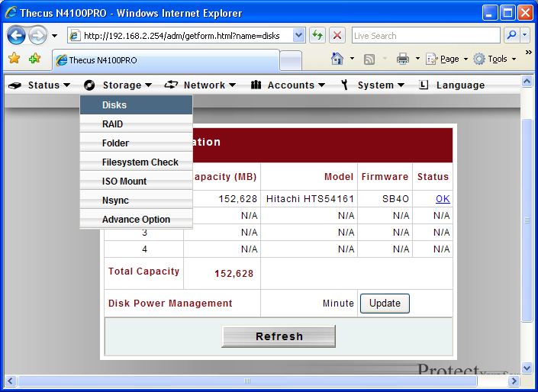The image size is (538, 392).
Task: Click the Add to Favorites icon
Action: (x=34, y=59)
